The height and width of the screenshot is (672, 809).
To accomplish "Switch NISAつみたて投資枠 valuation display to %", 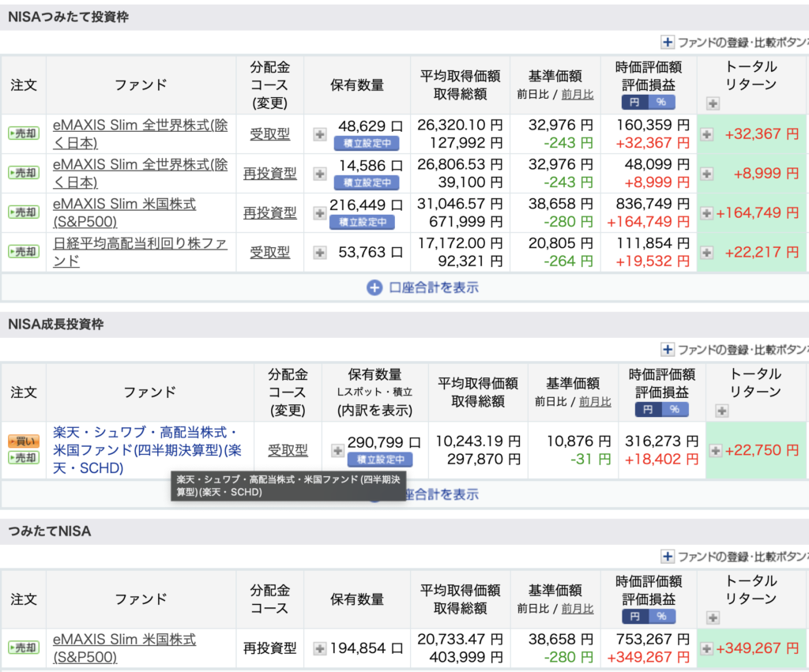I will click(661, 103).
